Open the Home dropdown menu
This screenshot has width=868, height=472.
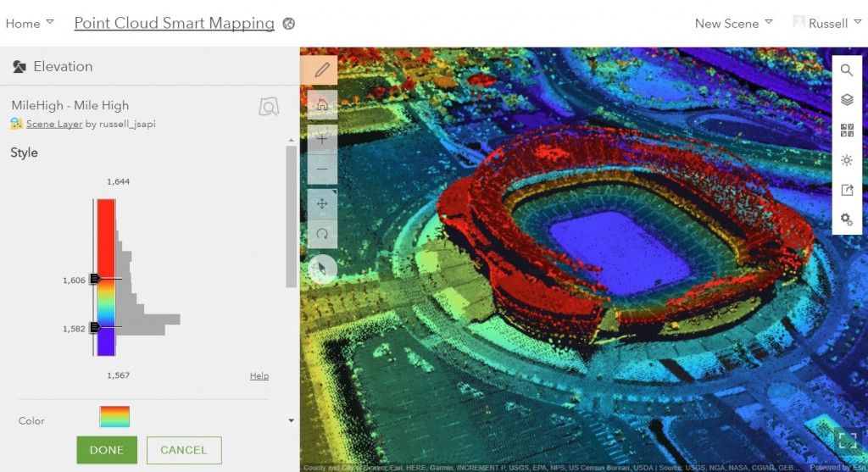(x=30, y=23)
